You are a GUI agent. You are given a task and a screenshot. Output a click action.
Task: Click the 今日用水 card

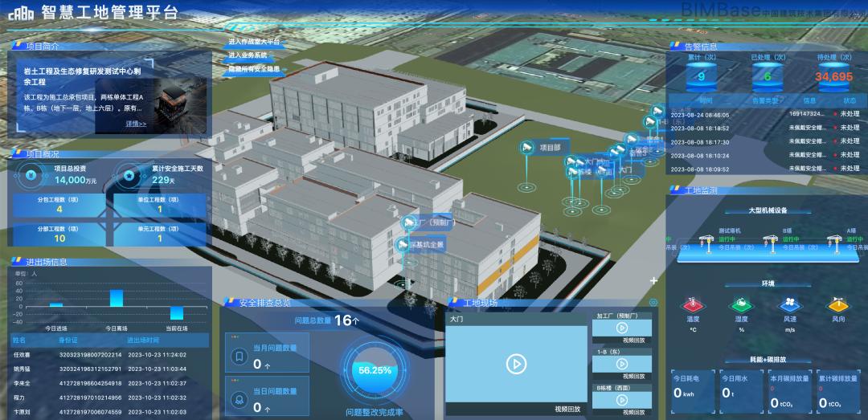(741, 391)
